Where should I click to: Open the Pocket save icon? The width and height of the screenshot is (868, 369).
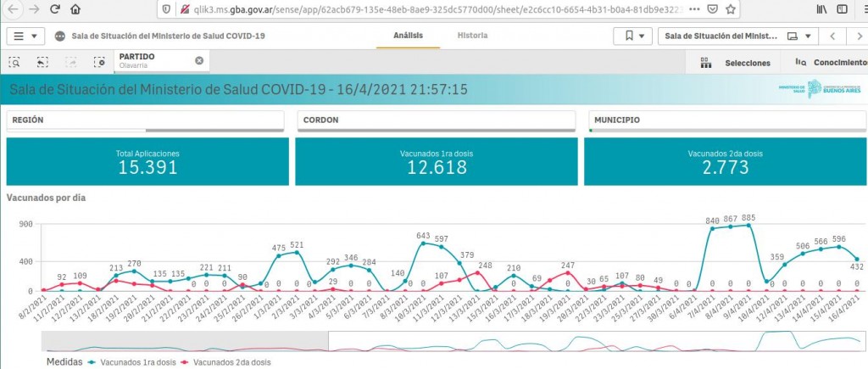coord(713,9)
